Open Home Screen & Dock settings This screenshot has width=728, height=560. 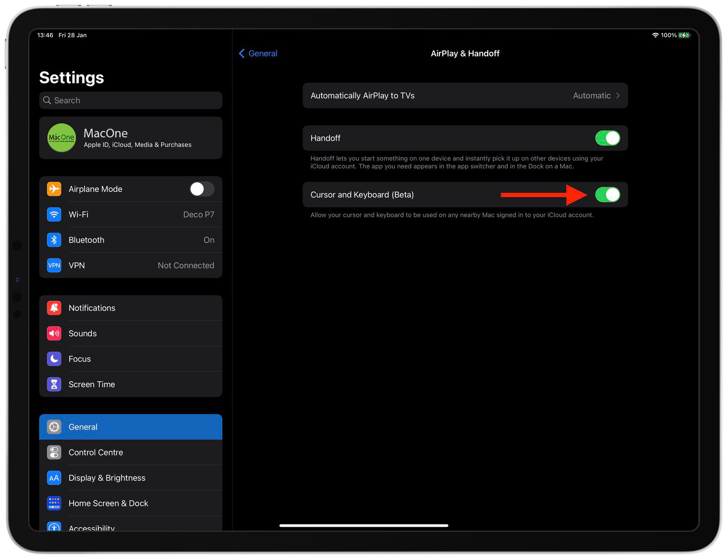pyautogui.click(x=131, y=504)
